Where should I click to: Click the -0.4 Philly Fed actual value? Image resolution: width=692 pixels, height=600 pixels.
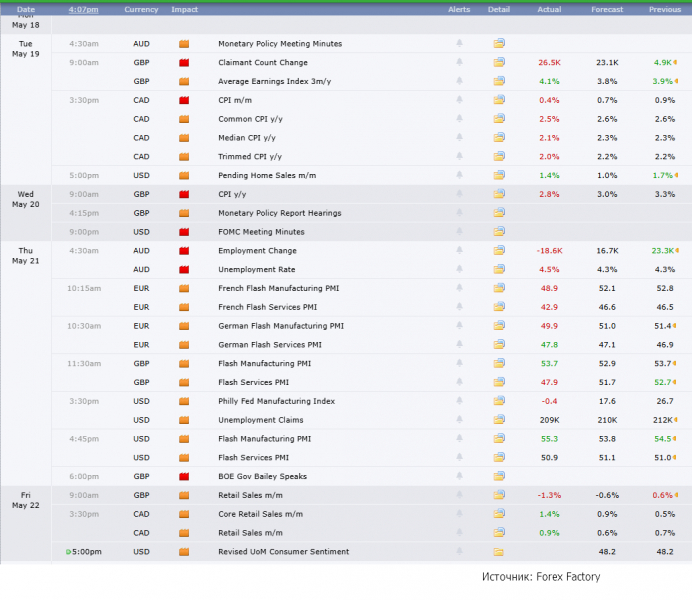(549, 401)
